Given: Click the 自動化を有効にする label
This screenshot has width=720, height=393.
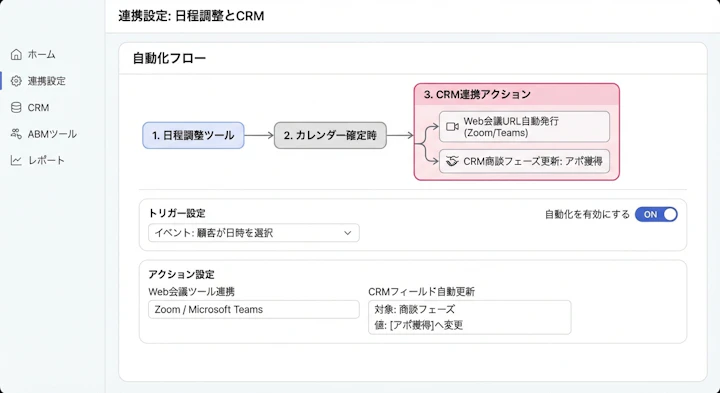Looking at the screenshot, I should point(587,214).
